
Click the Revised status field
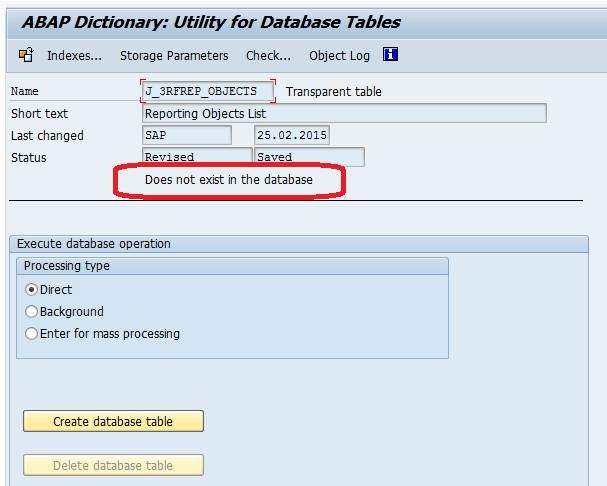pos(197,157)
